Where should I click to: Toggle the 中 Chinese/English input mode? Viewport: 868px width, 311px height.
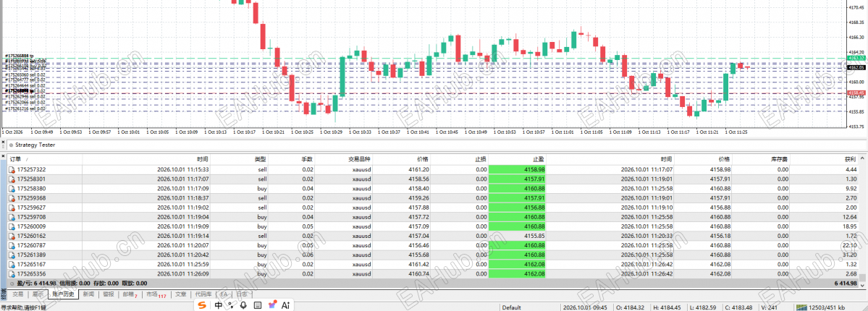tap(219, 305)
